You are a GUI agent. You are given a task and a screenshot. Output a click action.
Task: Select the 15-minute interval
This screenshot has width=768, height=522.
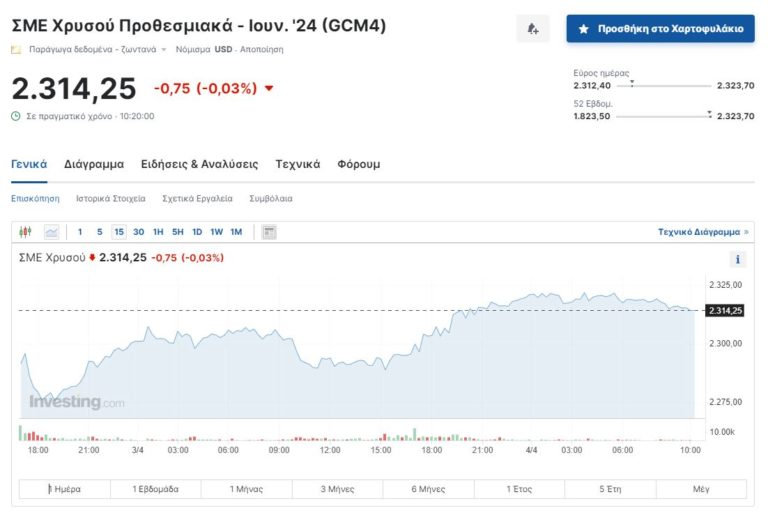tap(119, 232)
